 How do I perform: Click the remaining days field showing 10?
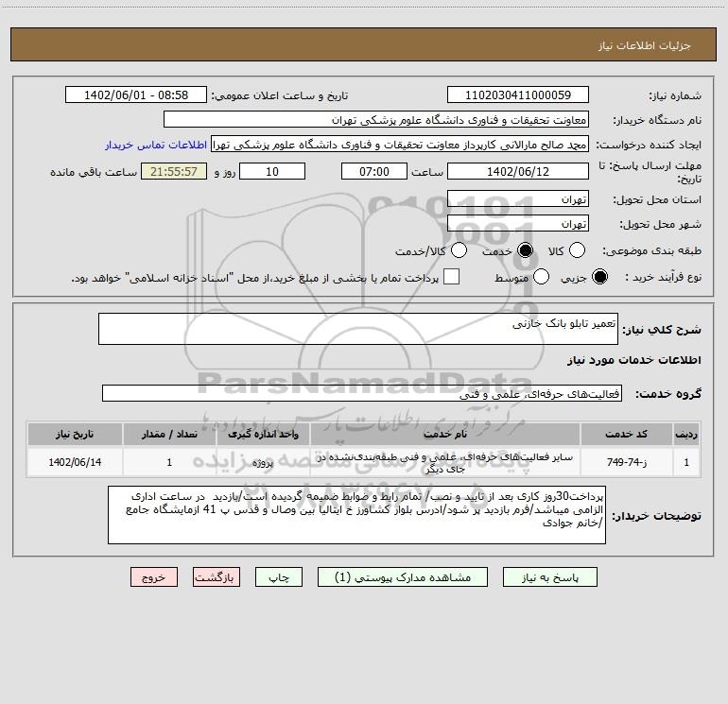coord(272,171)
